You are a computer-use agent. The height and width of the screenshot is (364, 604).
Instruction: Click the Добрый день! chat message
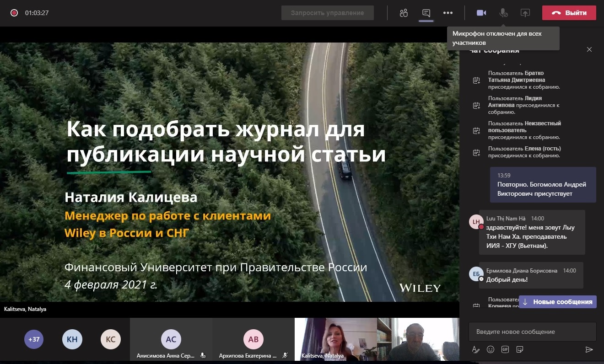point(531,275)
